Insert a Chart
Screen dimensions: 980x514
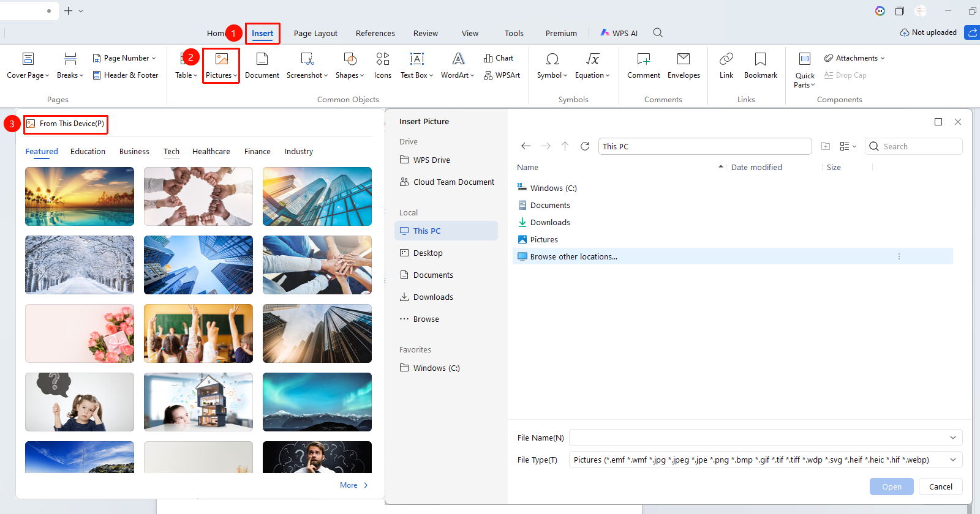(499, 58)
